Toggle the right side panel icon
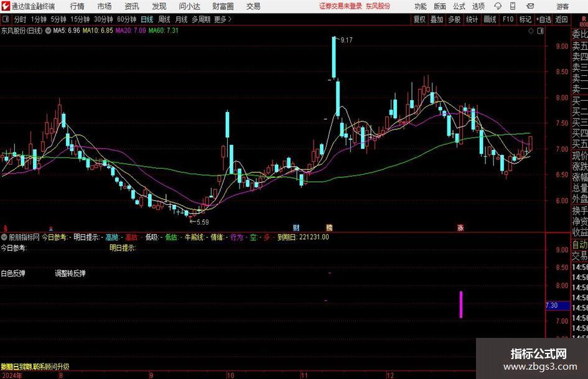Image resolution: width=588 pixels, height=379 pixels. click(540, 31)
